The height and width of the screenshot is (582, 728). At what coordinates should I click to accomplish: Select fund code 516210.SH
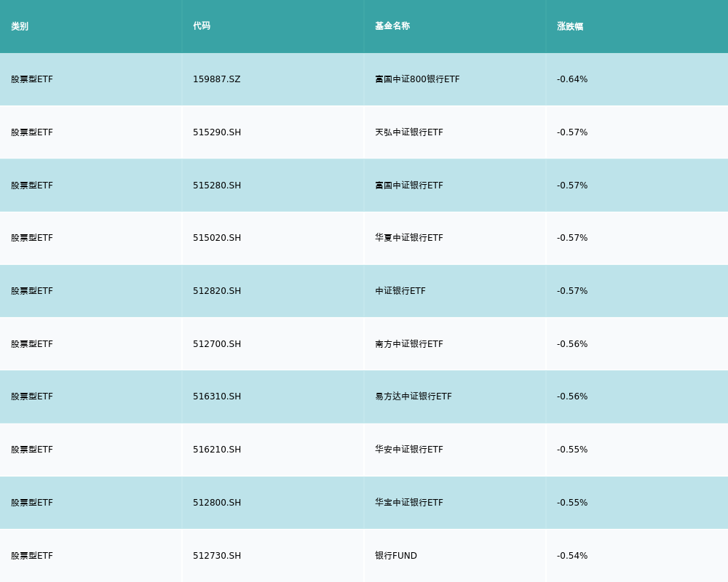217,450
